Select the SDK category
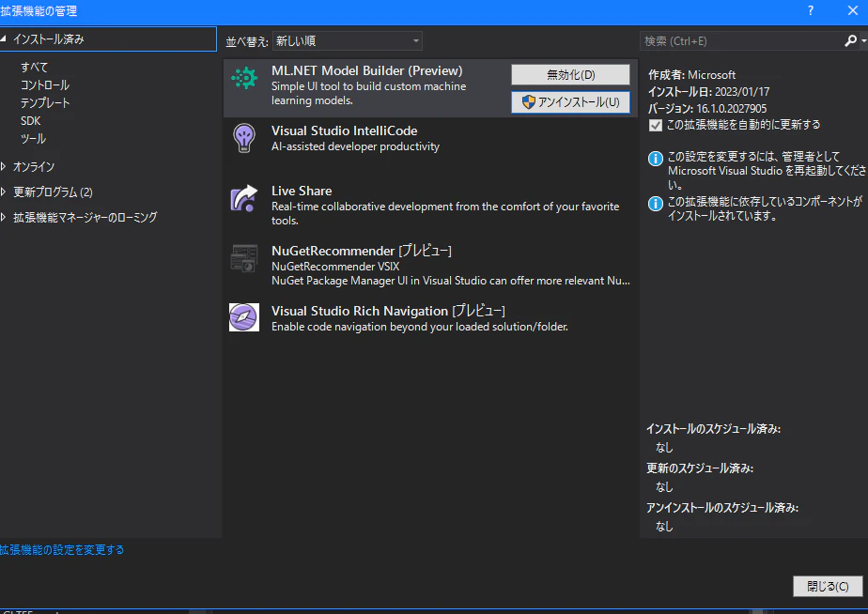 point(30,120)
